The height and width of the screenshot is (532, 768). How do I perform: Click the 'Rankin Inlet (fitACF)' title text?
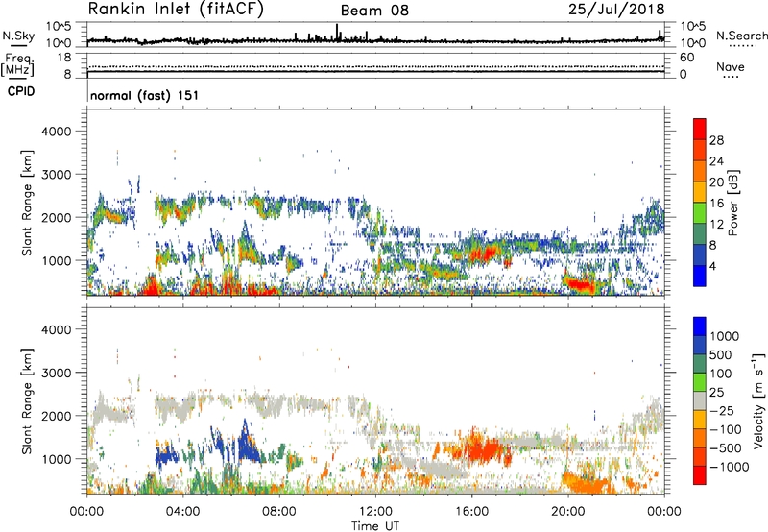coord(176,10)
